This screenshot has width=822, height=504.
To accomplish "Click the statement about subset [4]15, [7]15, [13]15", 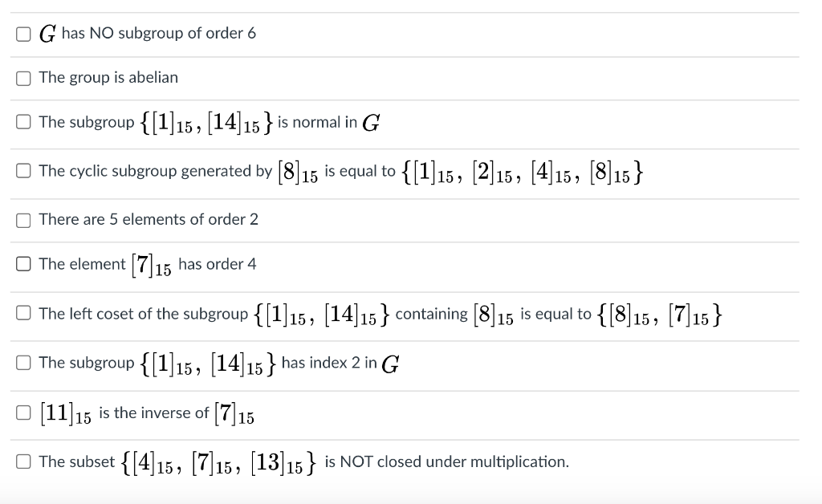I will point(305,461).
